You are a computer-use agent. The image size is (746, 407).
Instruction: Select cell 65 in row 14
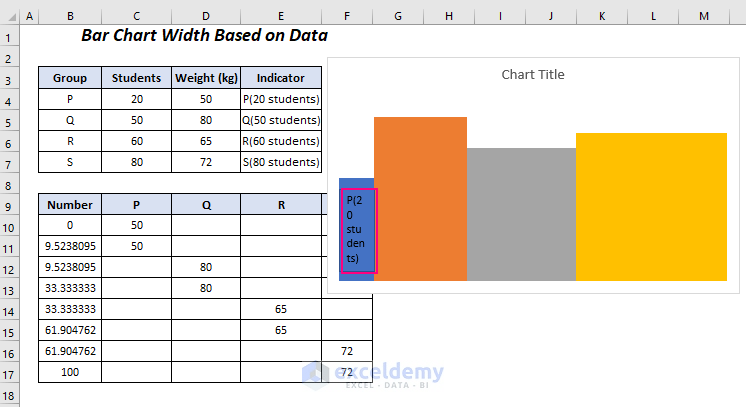[x=281, y=309]
